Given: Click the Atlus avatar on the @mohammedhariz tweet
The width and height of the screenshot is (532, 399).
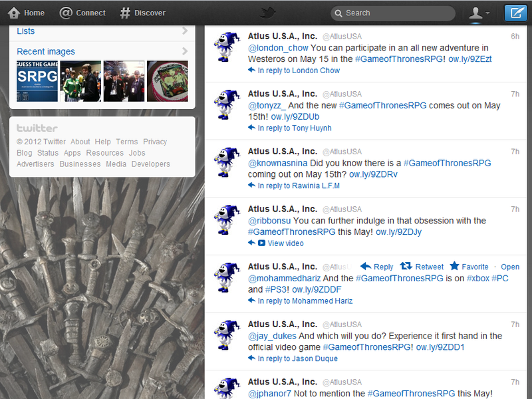Looking at the screenshot, I should point(227,277).
